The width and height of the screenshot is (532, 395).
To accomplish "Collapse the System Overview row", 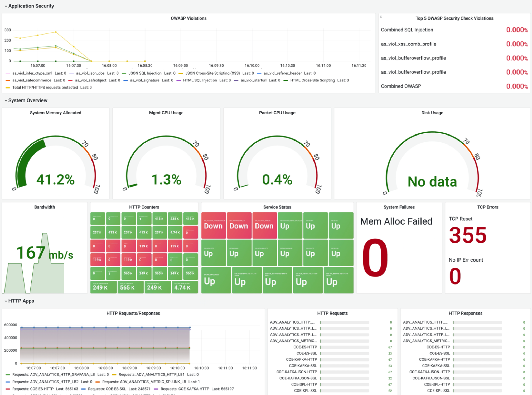I will [x=26, y=100].
